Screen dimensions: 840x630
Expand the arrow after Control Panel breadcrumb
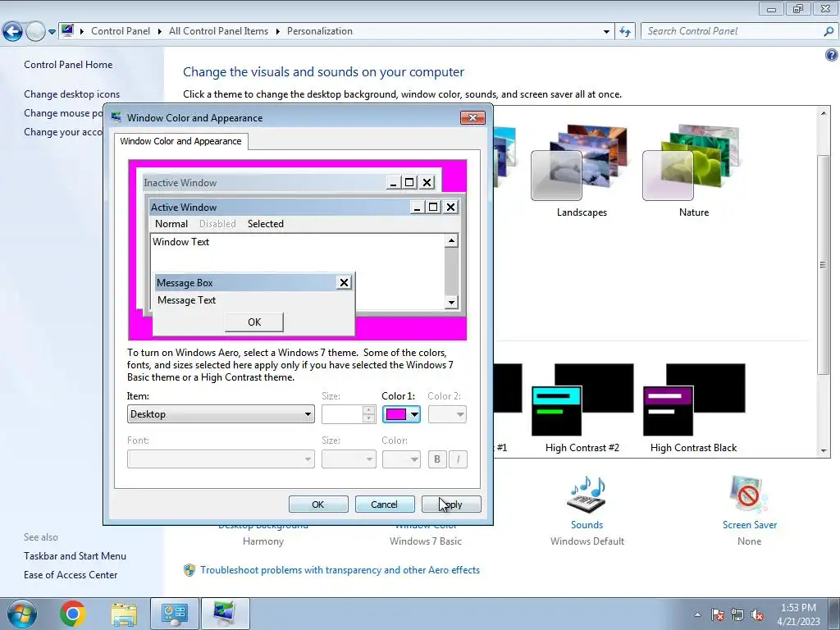(x=160, y=32)
